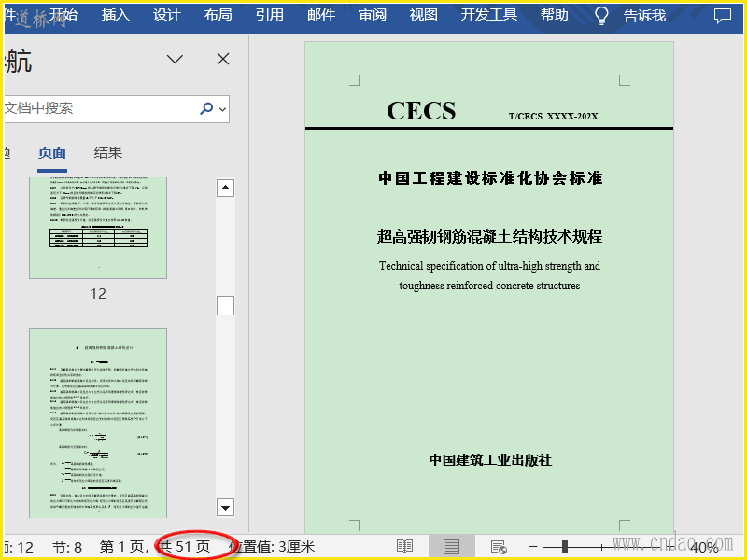This screenshot has width=747, height=560.
Task: Open the 帮助 ribbon tab
Action: [554, 15]
